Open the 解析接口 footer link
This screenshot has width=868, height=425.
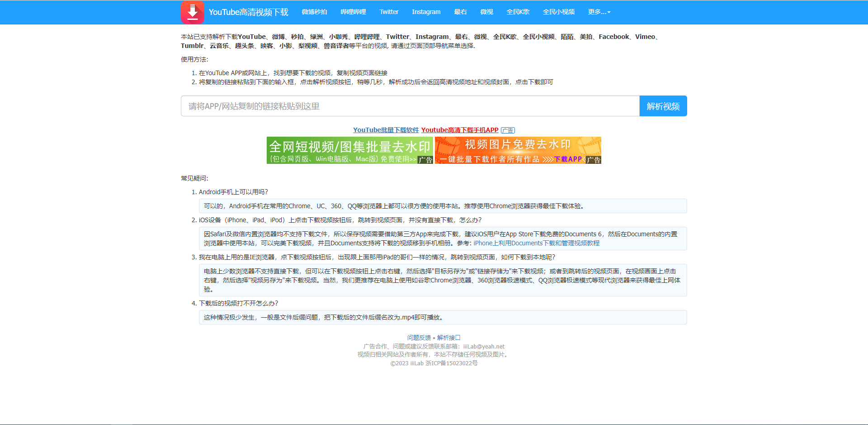coord(449,338)
